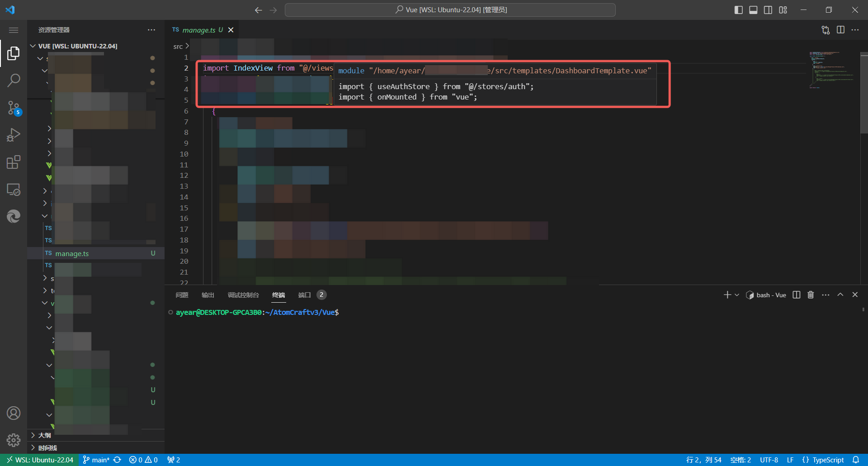
Task: Click line number 10 in gutter
Action: click(184, 154)
